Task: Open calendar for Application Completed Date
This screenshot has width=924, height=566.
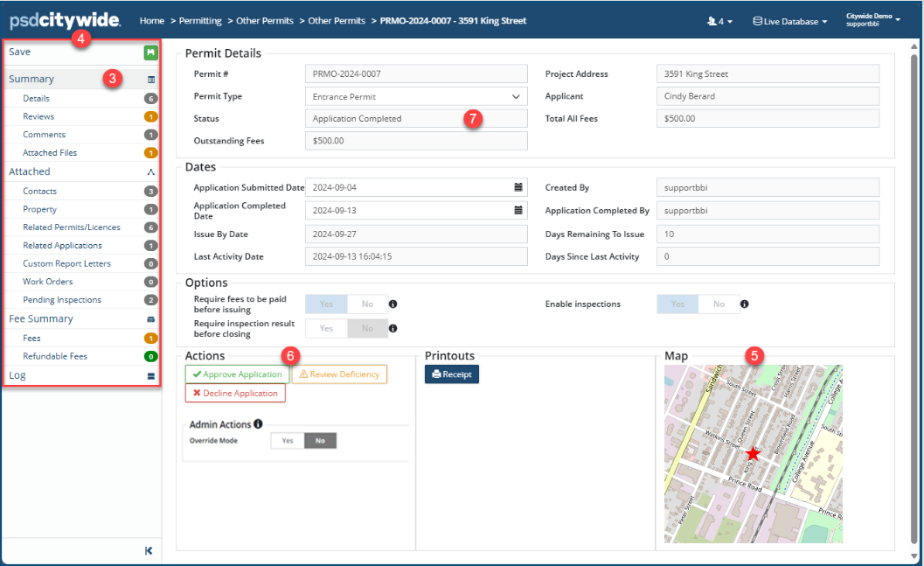Action: click(518, 211)
